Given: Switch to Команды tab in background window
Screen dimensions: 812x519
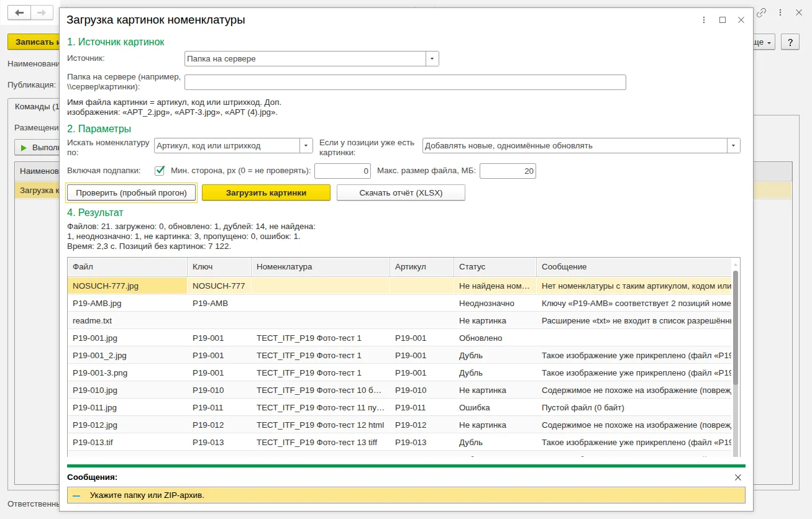Looking at the screenshot, I should click(37, 106).
